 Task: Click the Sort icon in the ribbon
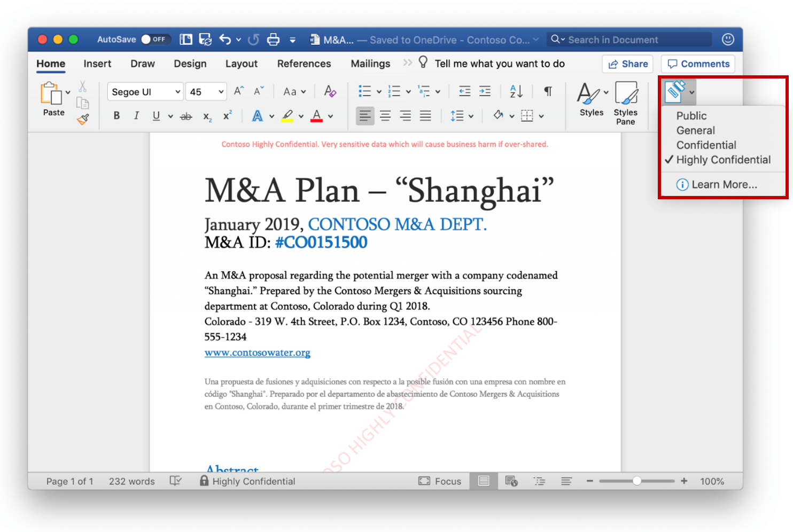[x=515, y=91]
